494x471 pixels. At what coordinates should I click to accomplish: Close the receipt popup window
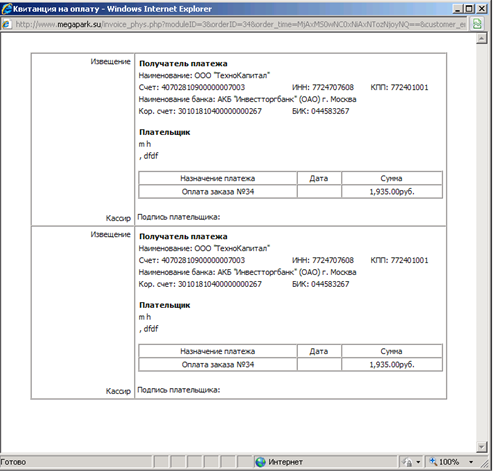(x=482, y=9)
